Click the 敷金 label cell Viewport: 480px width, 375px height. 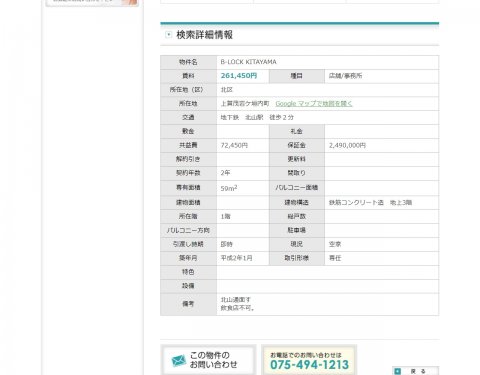[188, 131]
